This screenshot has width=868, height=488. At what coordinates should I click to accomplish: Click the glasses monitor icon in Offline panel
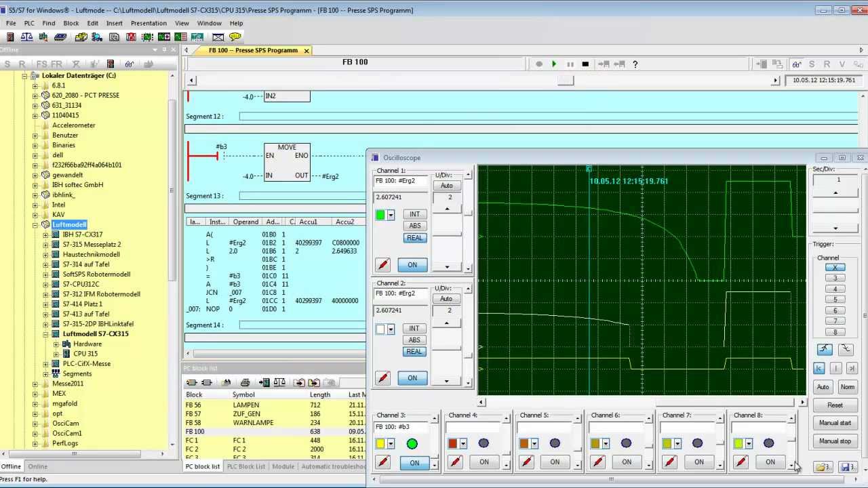click(129, 64)
